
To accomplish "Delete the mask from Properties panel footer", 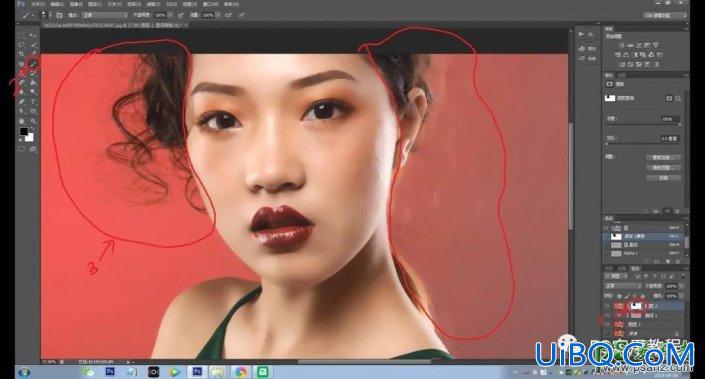I will (678, 210).
